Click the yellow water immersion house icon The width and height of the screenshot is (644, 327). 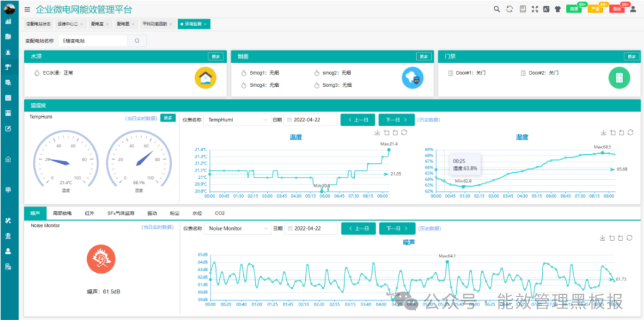(205, 78)
